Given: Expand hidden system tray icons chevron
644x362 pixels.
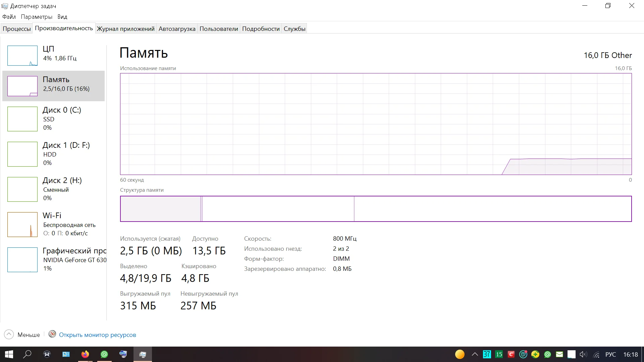Looking at the screenshot, I should point(475,354).
